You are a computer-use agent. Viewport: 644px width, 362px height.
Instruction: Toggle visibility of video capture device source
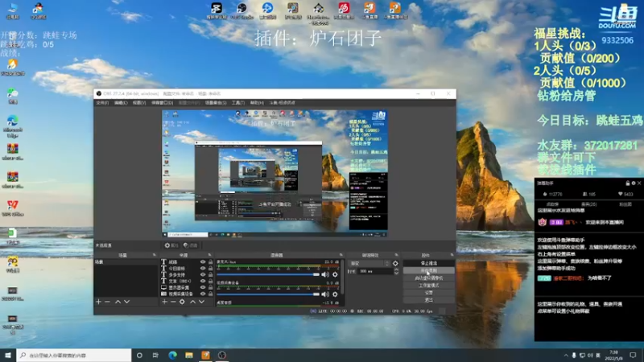[x=203, y=294]
